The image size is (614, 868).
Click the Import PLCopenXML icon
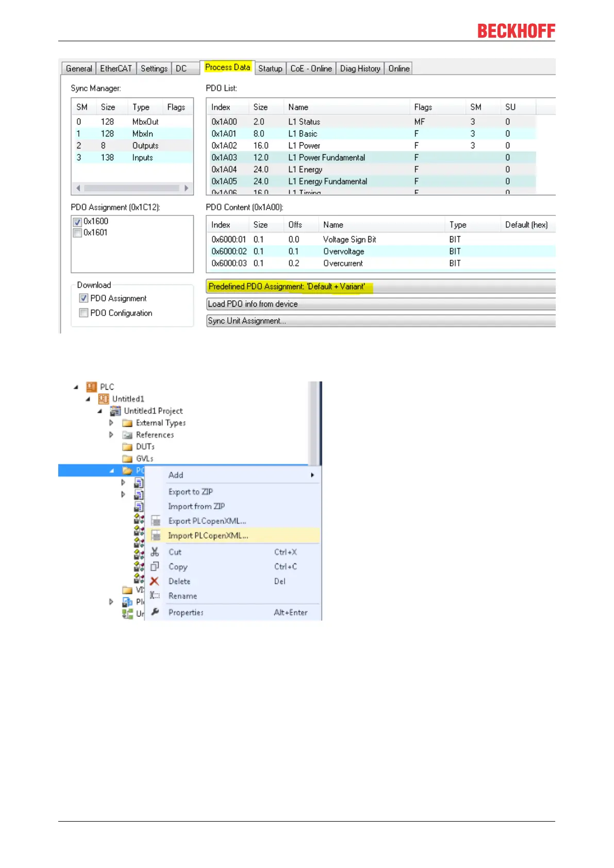(156, 536)
